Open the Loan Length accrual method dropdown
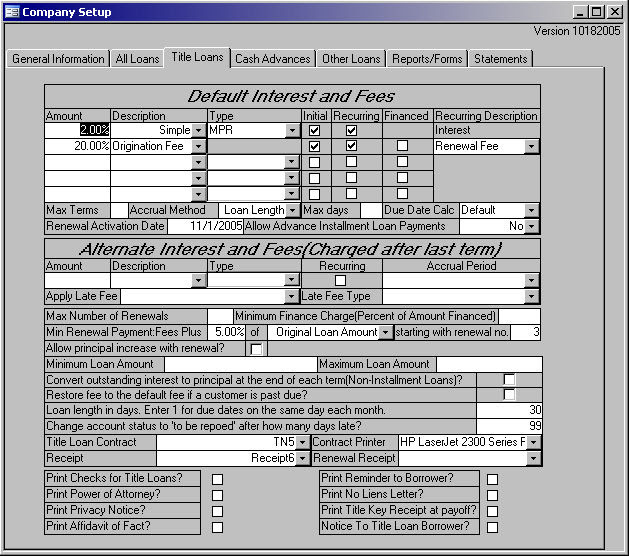Viewport: 629px width, 556px height. [292, 210]
